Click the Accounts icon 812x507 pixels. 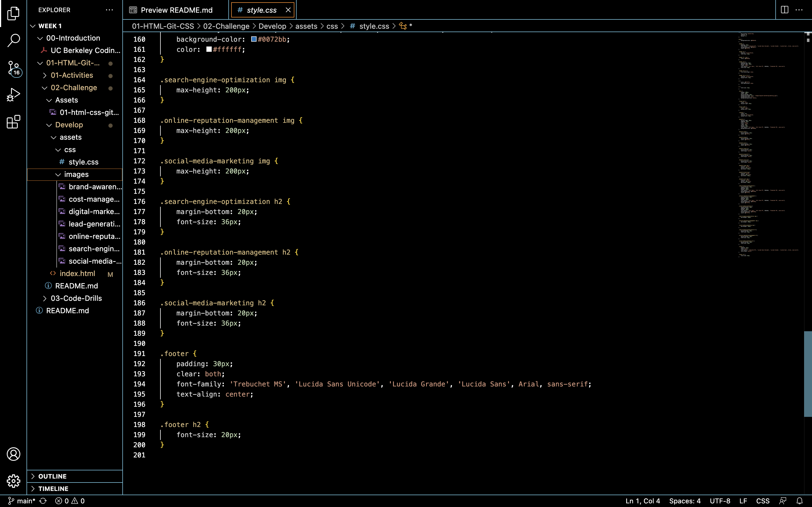(14, 454)
